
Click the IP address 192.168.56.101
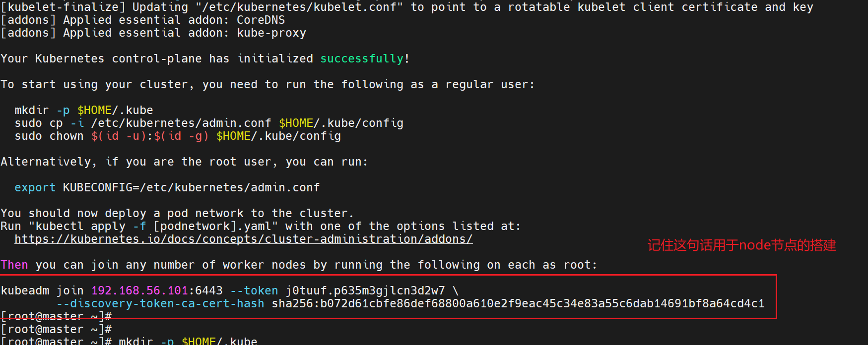point(139,290)
